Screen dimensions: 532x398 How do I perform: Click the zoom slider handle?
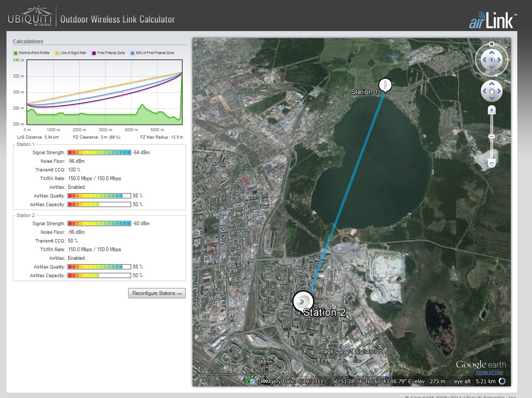(x=491, y=137)
